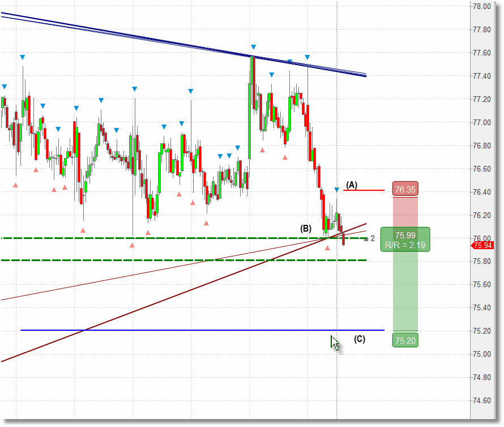This screenshot has height=427, width=504.
Task: Click the 75.20 price axis label
Action: (482, 331)
